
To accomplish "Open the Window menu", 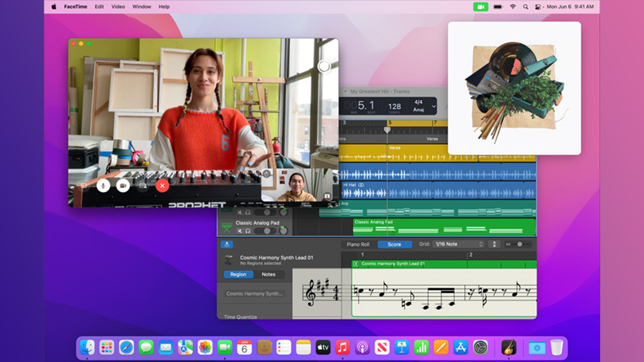I will point(141,6).
